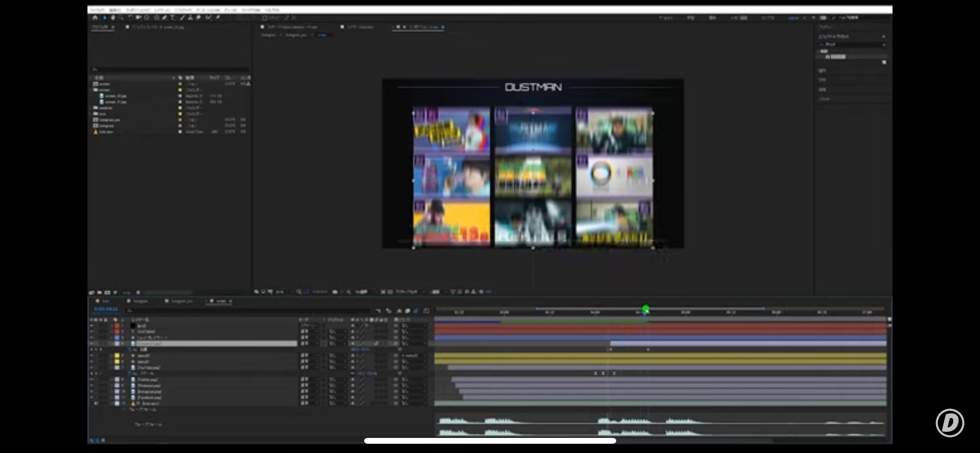Collapse the screen folder in Project panel
This screenshot has height=453, width=980.
click(x=91, y=90)
